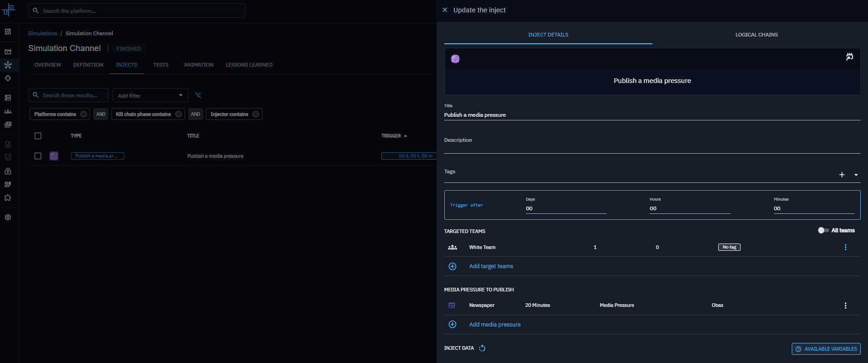
Task: Check the select all injects checkbox
Action: pyautogui.click(x=38, y=136)
